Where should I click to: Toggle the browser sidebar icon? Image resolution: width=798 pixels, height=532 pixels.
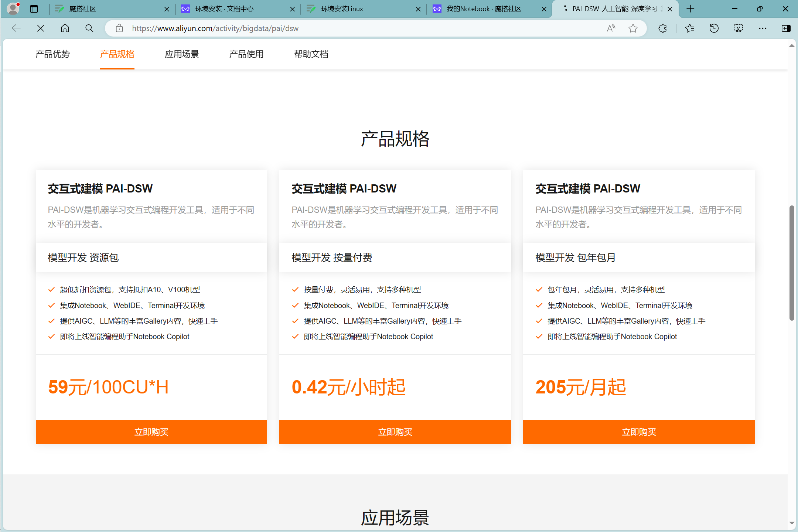point(786,28)
